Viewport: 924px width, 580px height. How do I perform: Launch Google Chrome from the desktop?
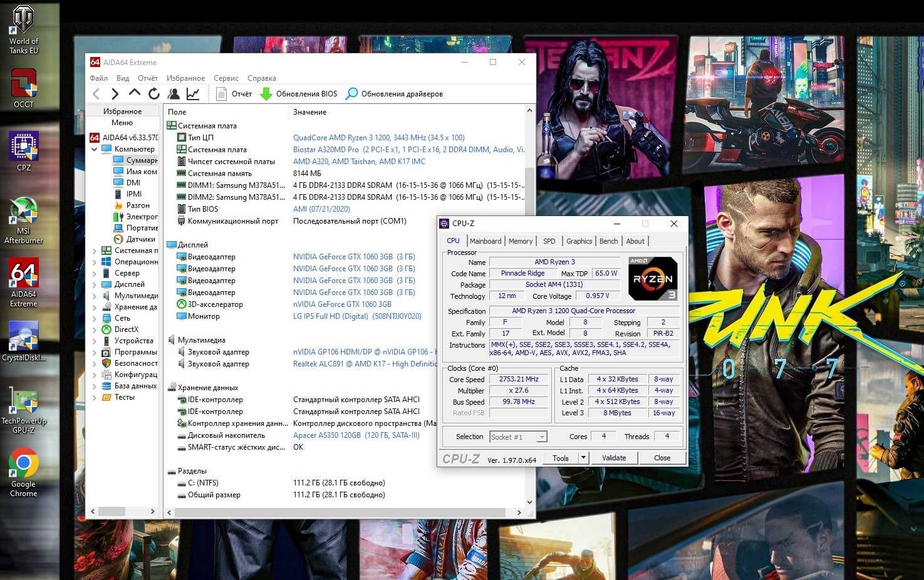pyautogui.click(x=24, y=473)
